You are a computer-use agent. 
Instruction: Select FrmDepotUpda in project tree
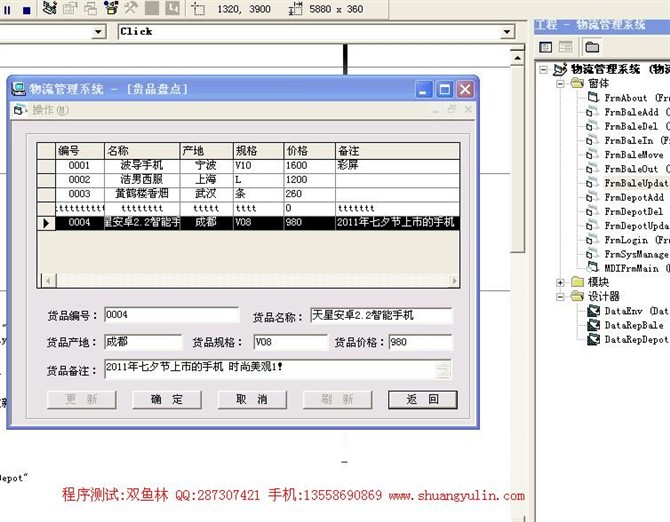(x=636, y=226)
